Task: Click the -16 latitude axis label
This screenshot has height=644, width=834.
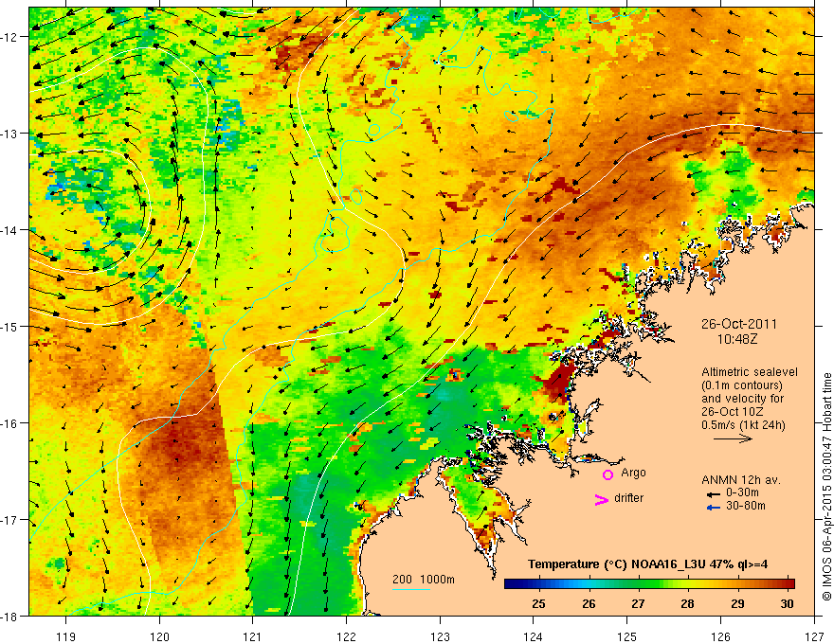Action: tap(10, 423)
